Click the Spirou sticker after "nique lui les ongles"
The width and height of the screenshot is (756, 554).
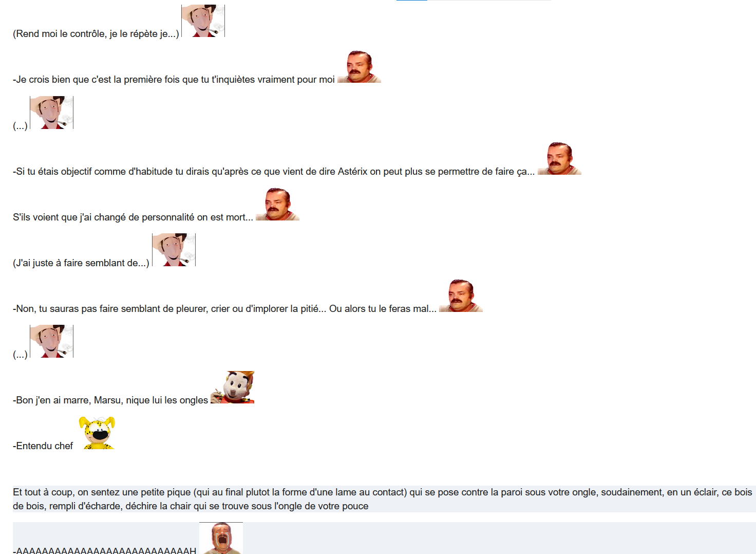(232, 387)
